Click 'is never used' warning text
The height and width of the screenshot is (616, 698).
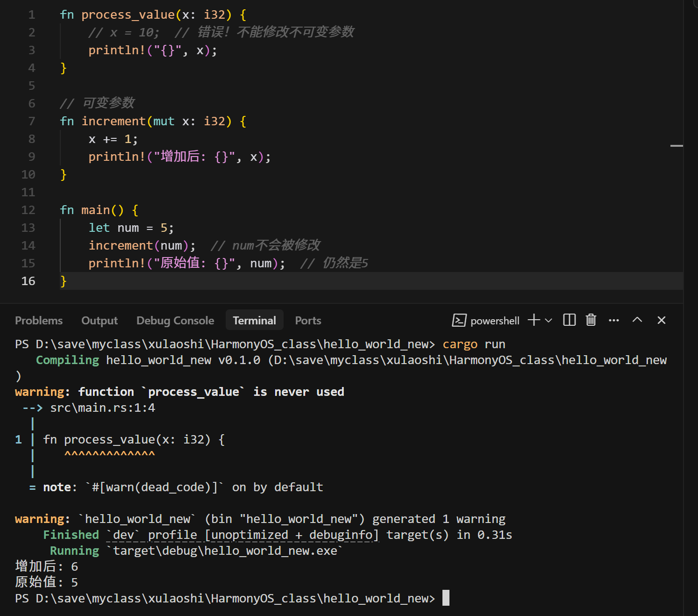(x=299, y=392)
